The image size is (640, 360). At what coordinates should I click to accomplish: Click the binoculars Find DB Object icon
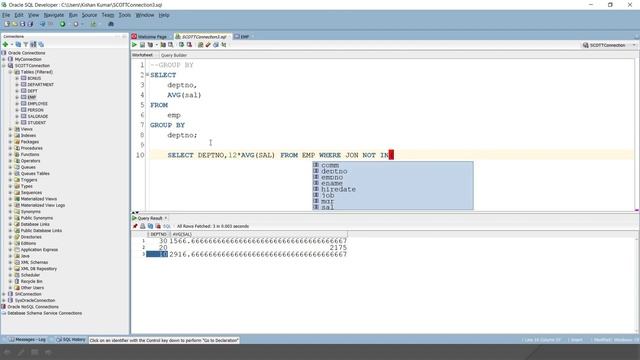111,24
